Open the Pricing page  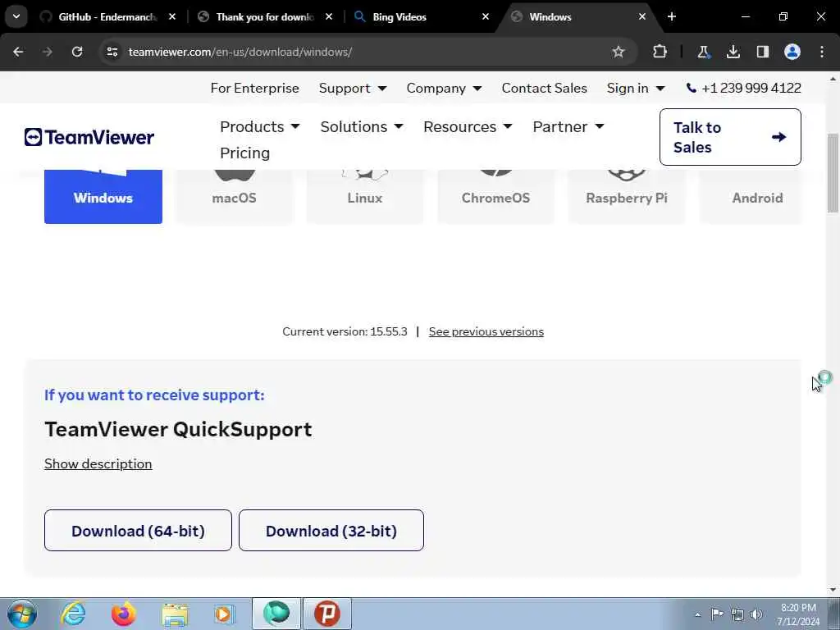(244, 153)
